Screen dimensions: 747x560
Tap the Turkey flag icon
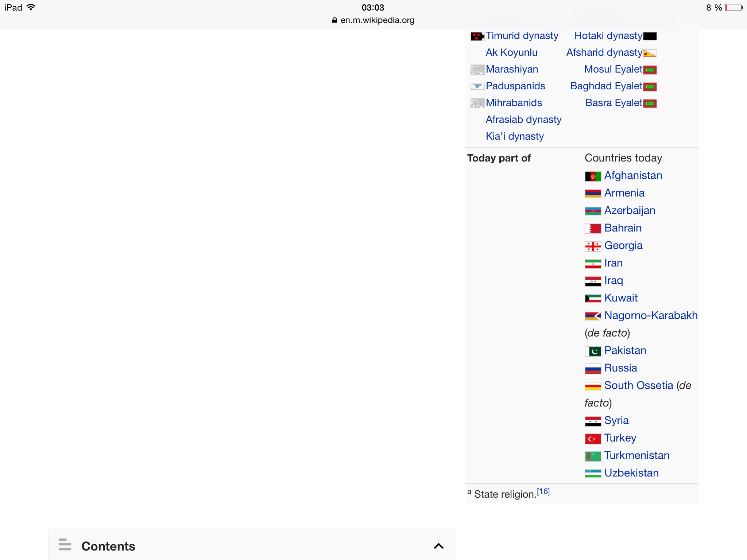click(592, 439)
